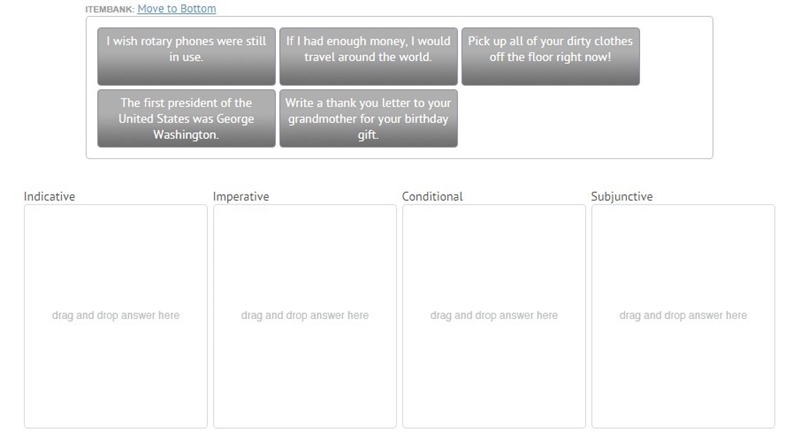Click the word 'Washington.' on the president card
The height and width of the screenshot is (447, 800).
pos(186,135)
